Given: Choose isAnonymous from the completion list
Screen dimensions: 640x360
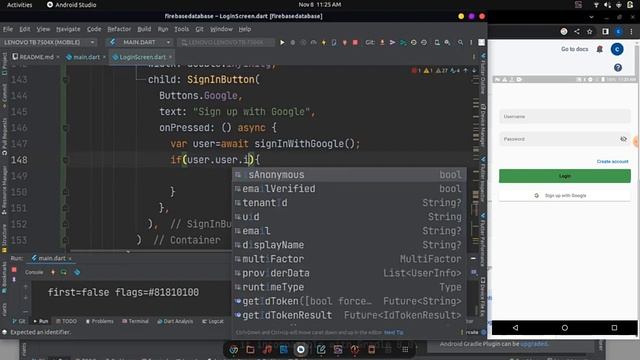Looking at the screenshot, I should pos(349,175).
